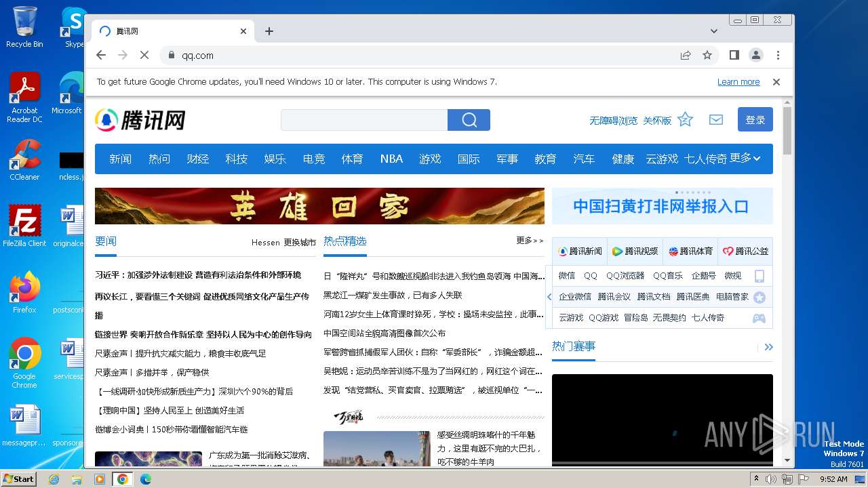Toggle the Chrome side panel
The image size is (868, 488).
734,55
